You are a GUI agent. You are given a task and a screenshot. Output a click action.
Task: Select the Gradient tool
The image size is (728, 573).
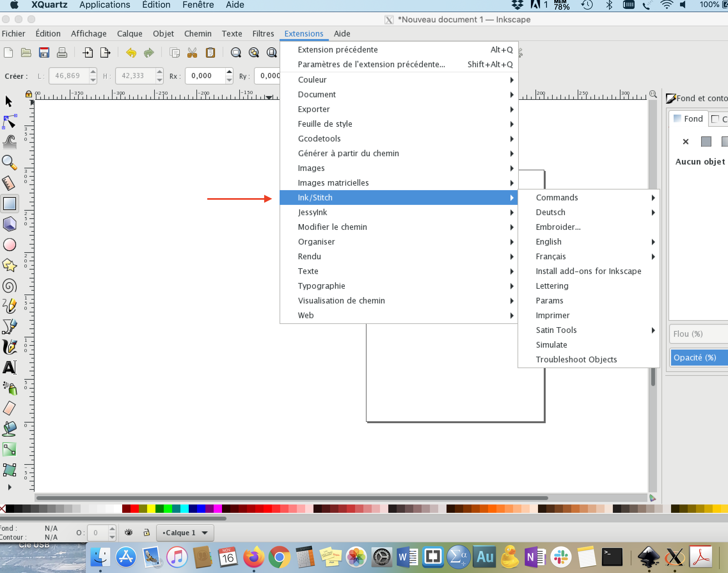10,449
